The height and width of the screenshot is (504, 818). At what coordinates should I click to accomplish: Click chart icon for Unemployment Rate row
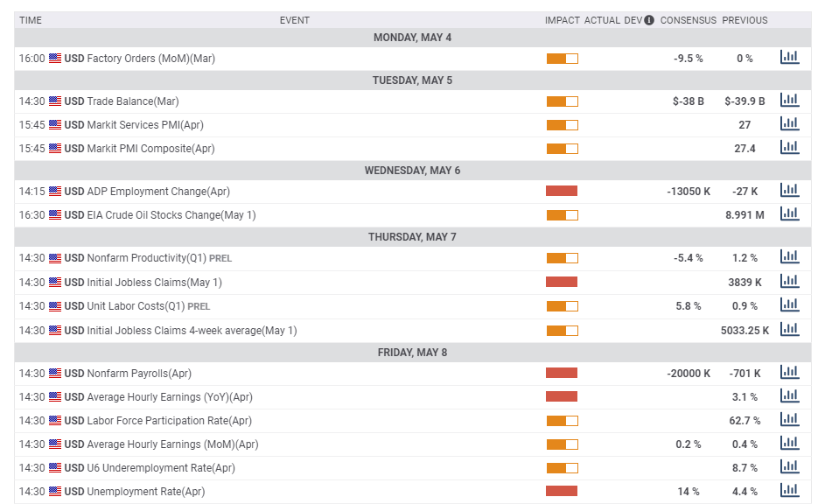[789, 491]
